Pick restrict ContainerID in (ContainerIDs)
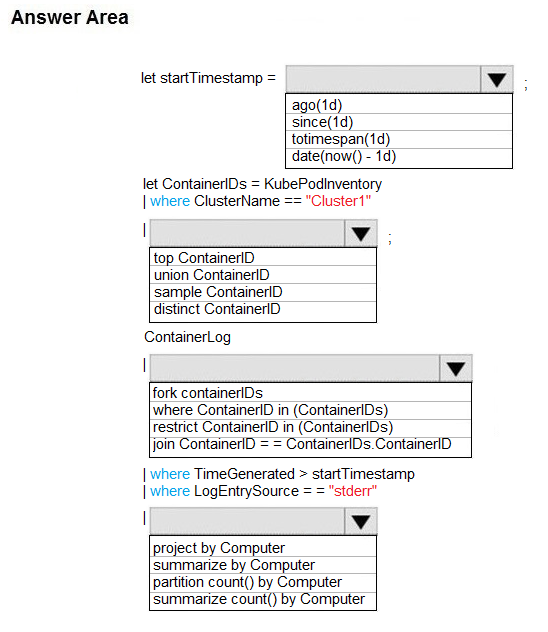548x632 pixels. click(x=310, y=428)
